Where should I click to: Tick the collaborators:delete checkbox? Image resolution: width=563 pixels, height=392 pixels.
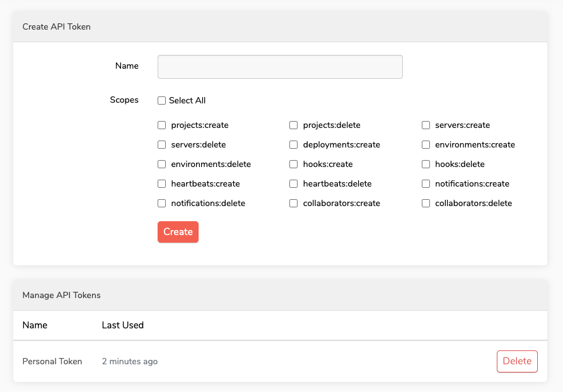[x=426, y=203]
